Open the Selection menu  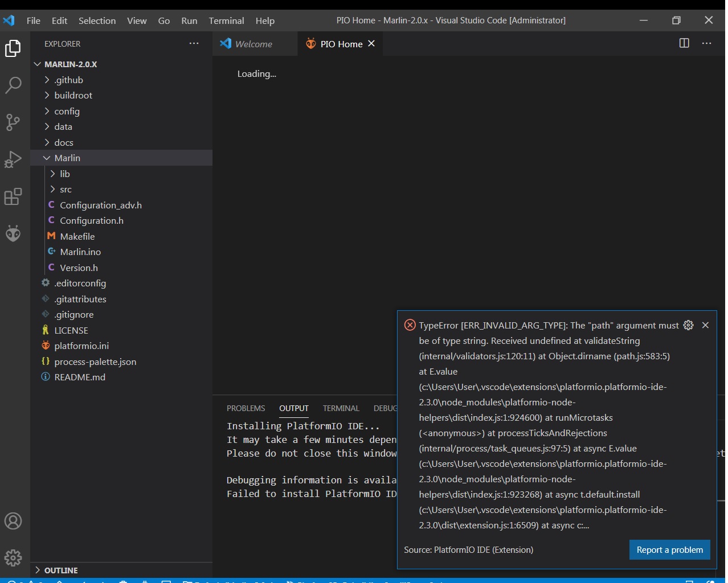97,20
